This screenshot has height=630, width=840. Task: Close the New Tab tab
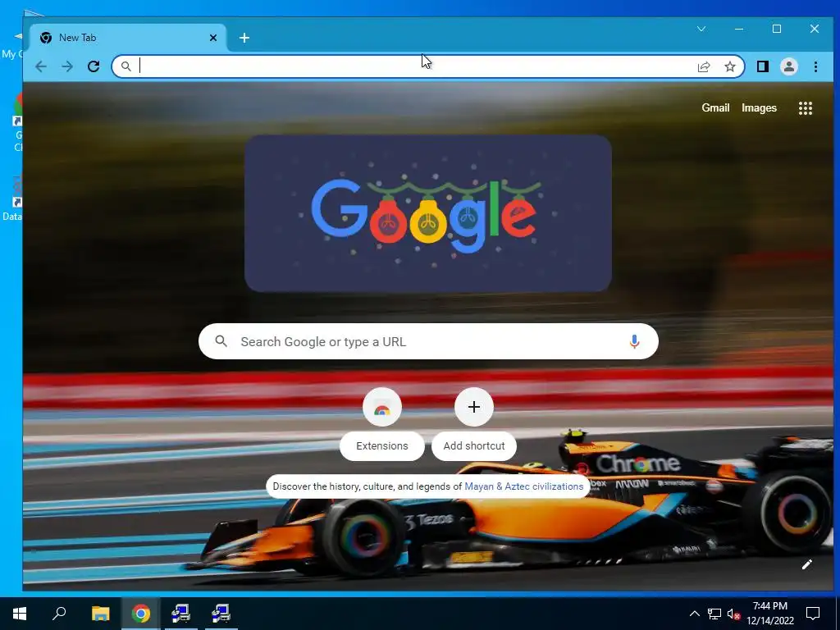click(x=213, y=38)
